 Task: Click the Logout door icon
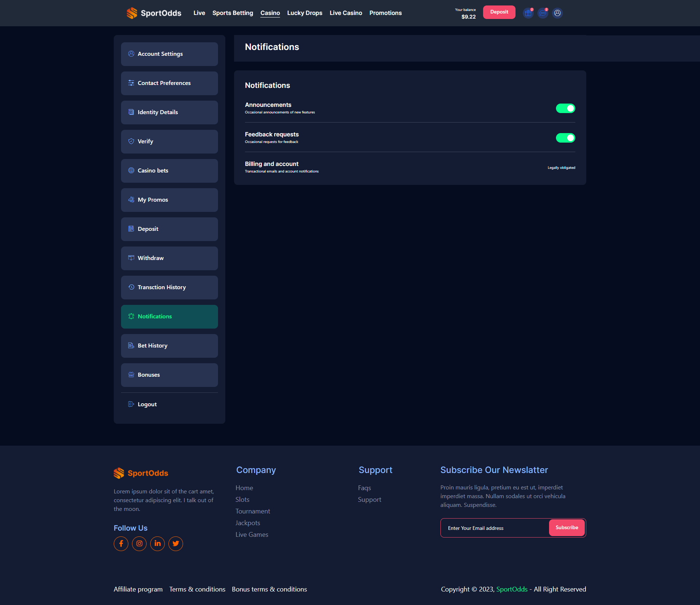[131, 404]
